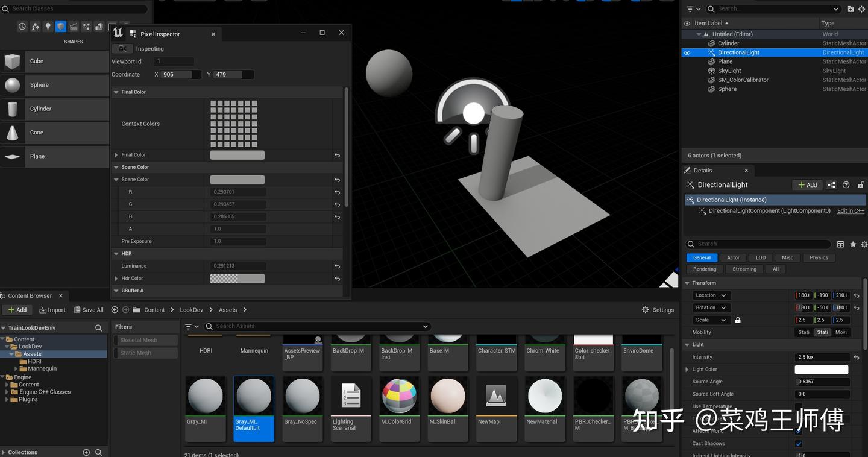This screenshot has width=868, height=457.
Task: Open the Details property matrix table icon
Action: (840, 244)
